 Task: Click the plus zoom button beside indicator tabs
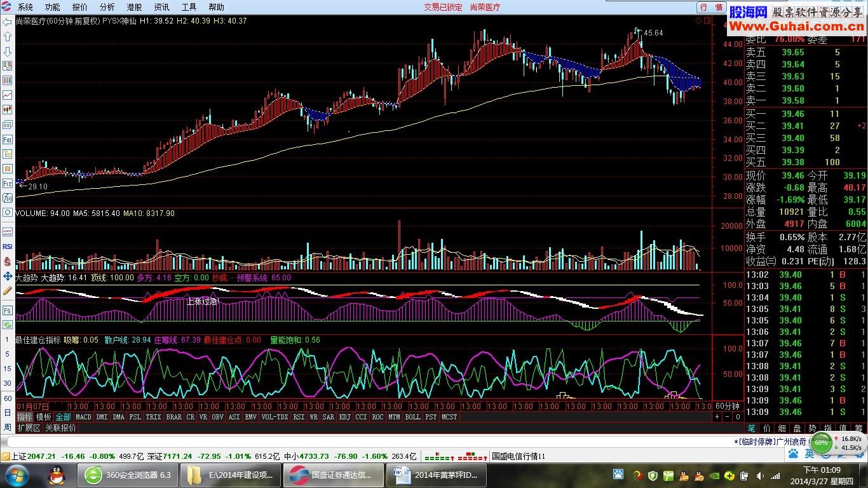point(717,417)
